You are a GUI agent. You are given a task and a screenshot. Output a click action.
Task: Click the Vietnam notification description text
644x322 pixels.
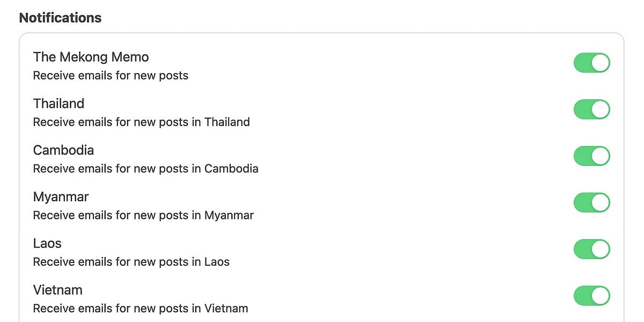tap(141, 309)
